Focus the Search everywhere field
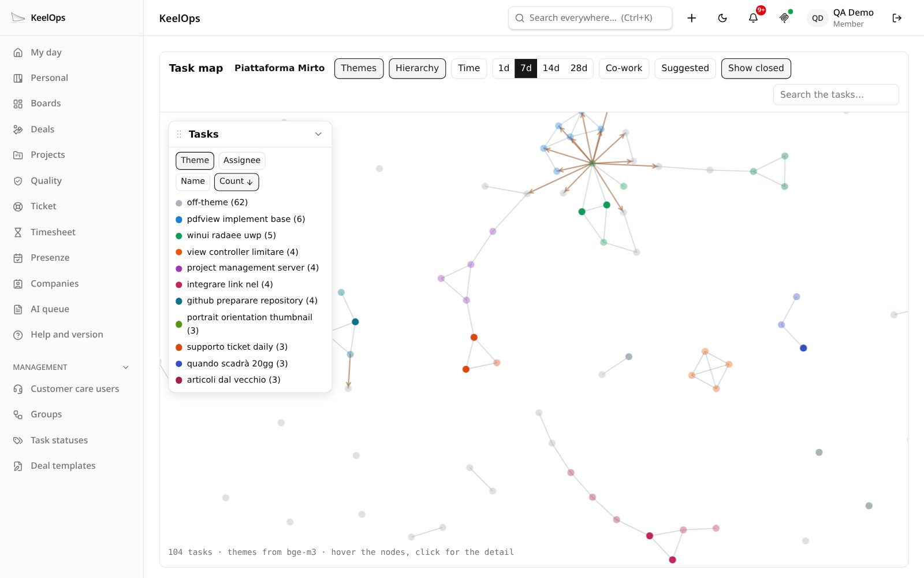This screenshot has height=578, width=924. 590,18
